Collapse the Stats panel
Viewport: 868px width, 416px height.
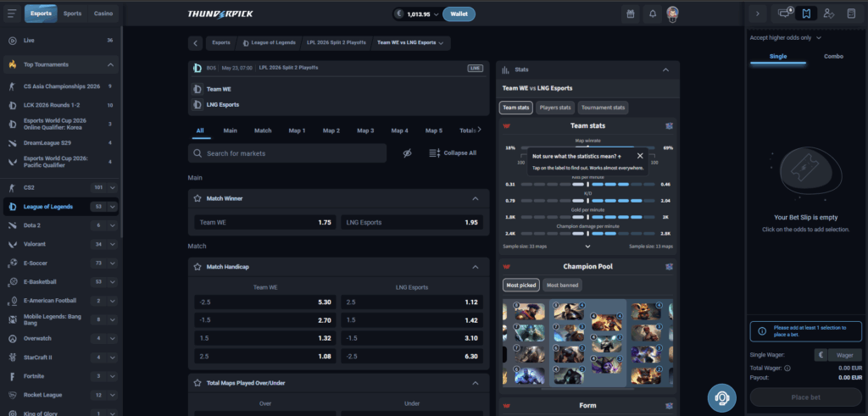(x=666, y=70)
